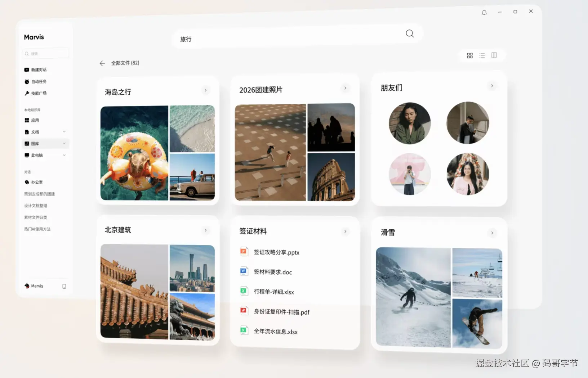
Task: Go back using the left arrow icon
Action: (102, 63)
